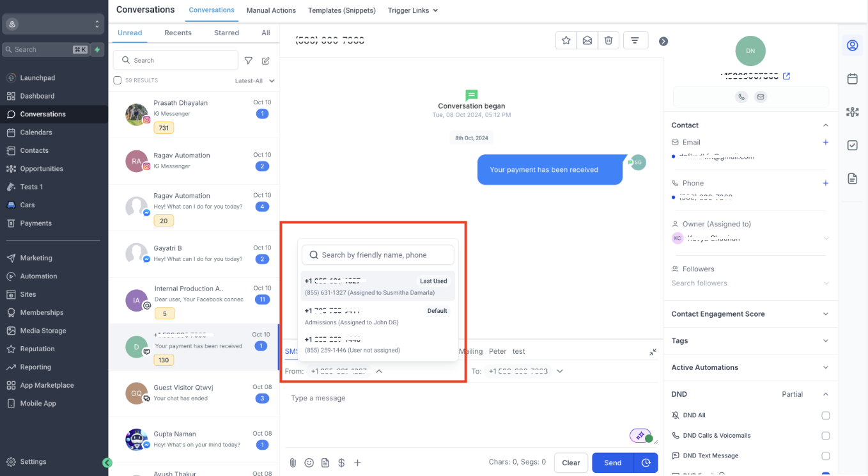This screenshot has height=476, width=868.
Task: Insert a template snippet using document icon
Action: [x=325, y=463]
